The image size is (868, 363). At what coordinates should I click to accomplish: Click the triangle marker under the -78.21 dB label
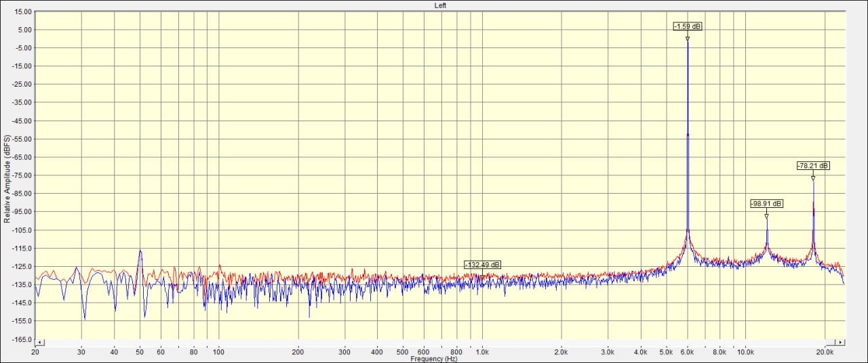813,178
